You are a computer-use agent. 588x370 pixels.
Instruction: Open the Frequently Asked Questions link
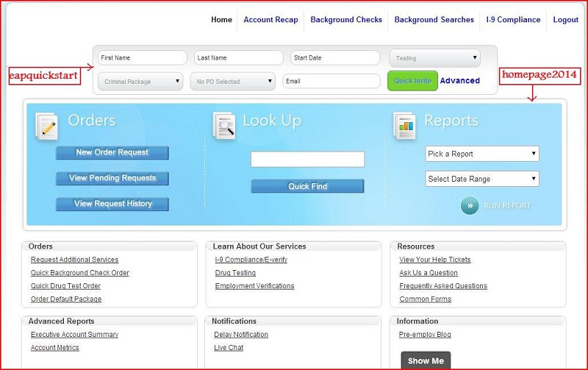(x=443, y=285)
